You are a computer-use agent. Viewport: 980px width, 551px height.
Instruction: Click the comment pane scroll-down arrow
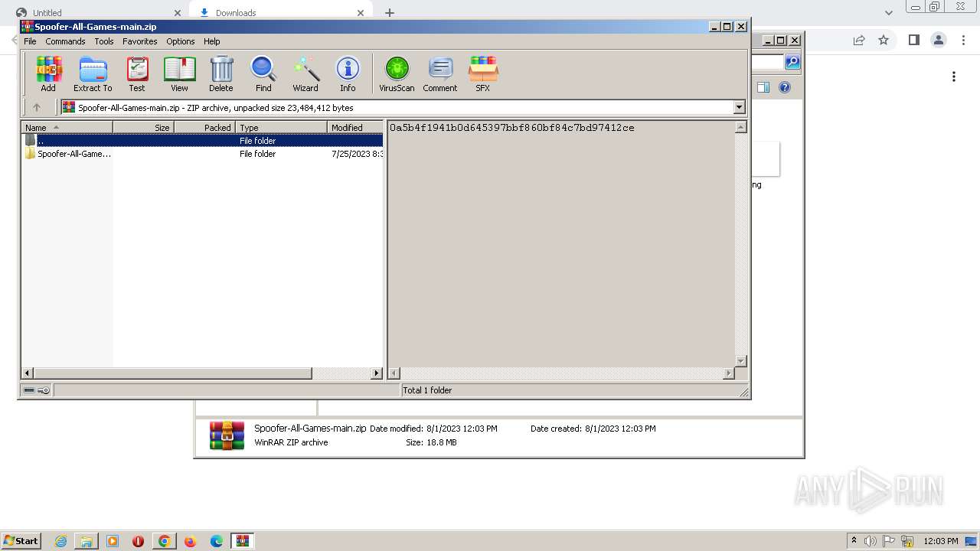740,361
